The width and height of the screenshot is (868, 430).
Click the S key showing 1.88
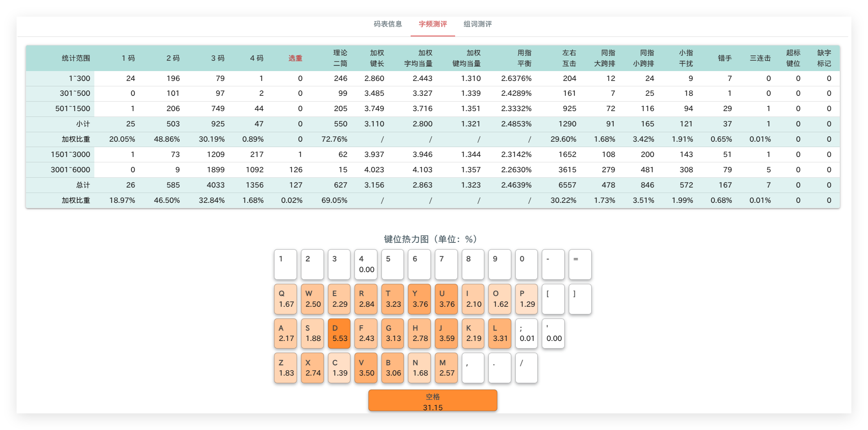coord(312,334)
